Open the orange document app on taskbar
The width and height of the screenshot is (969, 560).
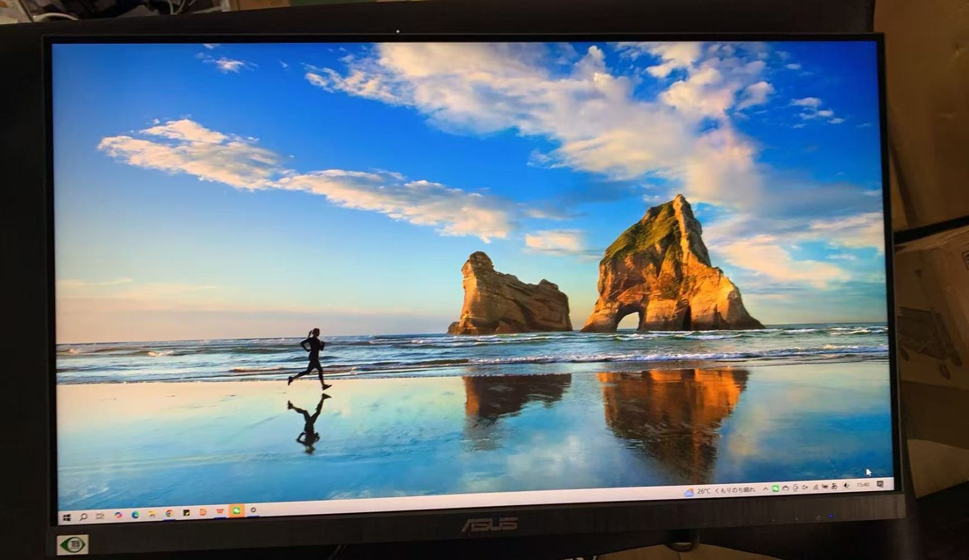203,513
